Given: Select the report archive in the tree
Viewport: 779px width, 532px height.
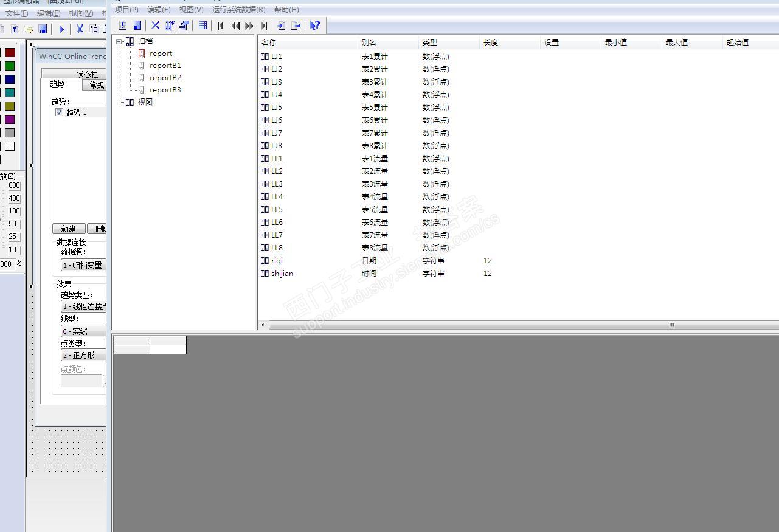Looking at the screenshot, I should coord(161,54).
